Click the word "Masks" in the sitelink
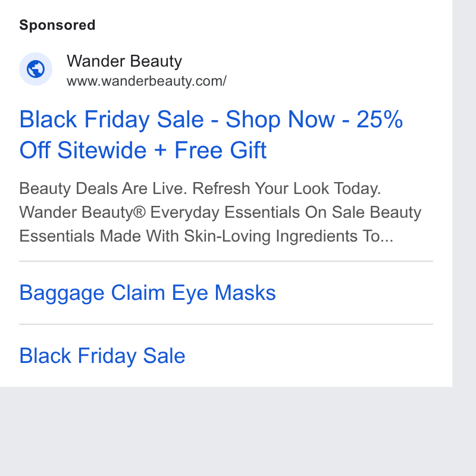476x476 pixels. 245,293
